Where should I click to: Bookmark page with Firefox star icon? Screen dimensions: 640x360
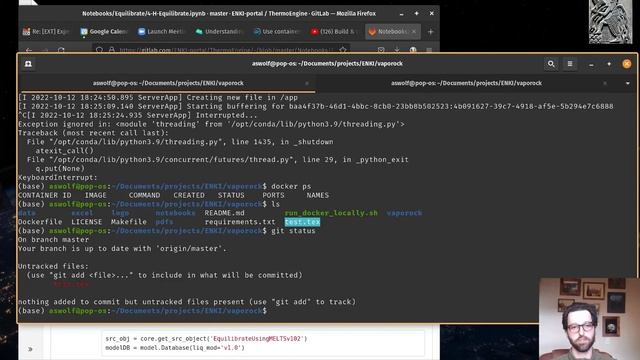342,50
